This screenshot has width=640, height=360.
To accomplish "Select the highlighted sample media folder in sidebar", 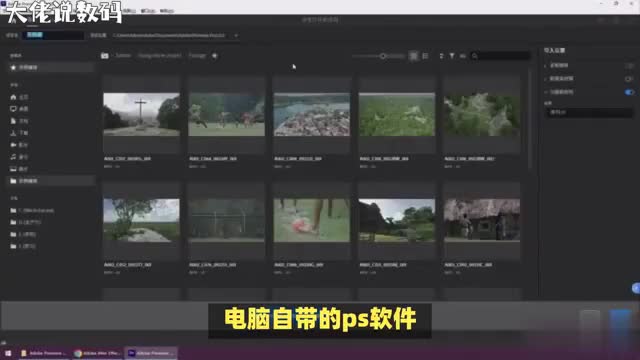I will click(51, 180).
